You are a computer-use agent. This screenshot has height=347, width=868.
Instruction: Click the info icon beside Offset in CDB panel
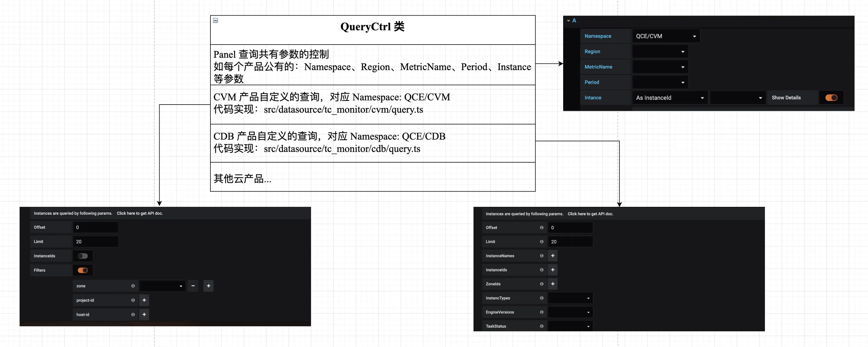coord(541,228)
